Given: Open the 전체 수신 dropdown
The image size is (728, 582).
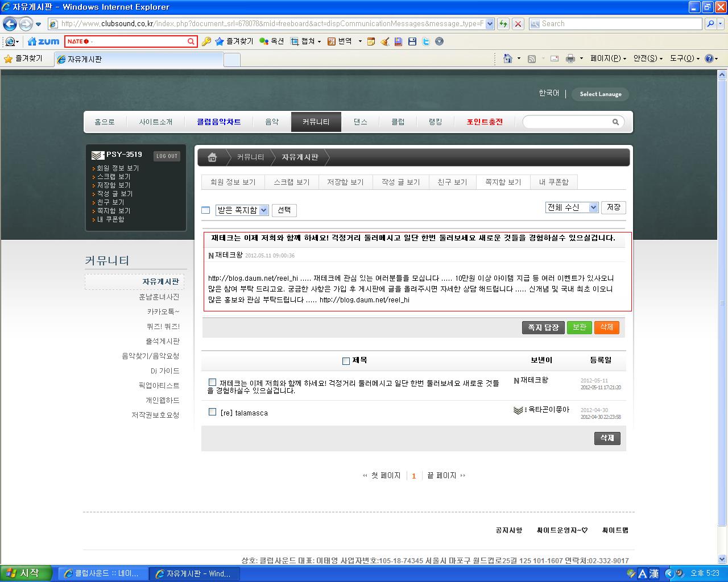Looking at the screenshot, I should pos(572,207).
